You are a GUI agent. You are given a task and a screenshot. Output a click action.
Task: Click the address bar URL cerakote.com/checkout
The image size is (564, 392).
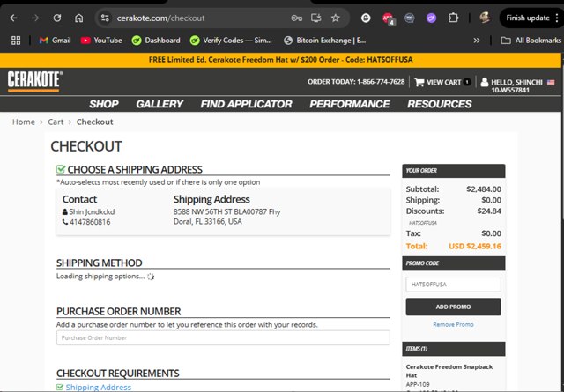point(160,18)
